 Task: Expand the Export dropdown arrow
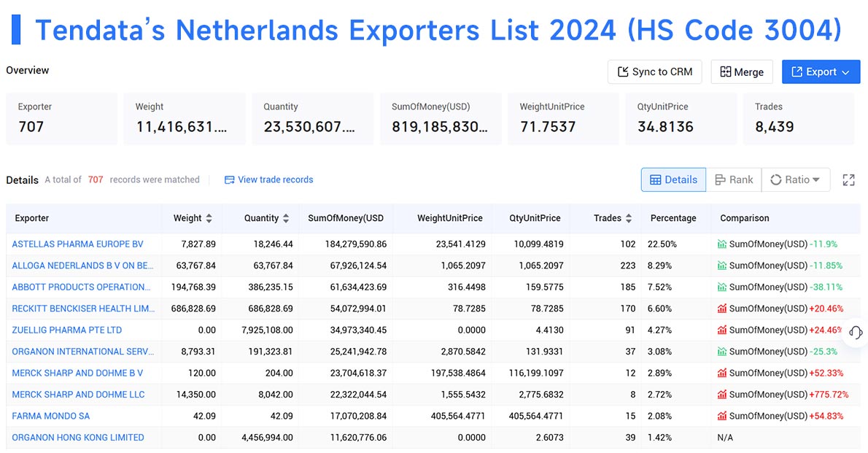(x=845, y=71)
